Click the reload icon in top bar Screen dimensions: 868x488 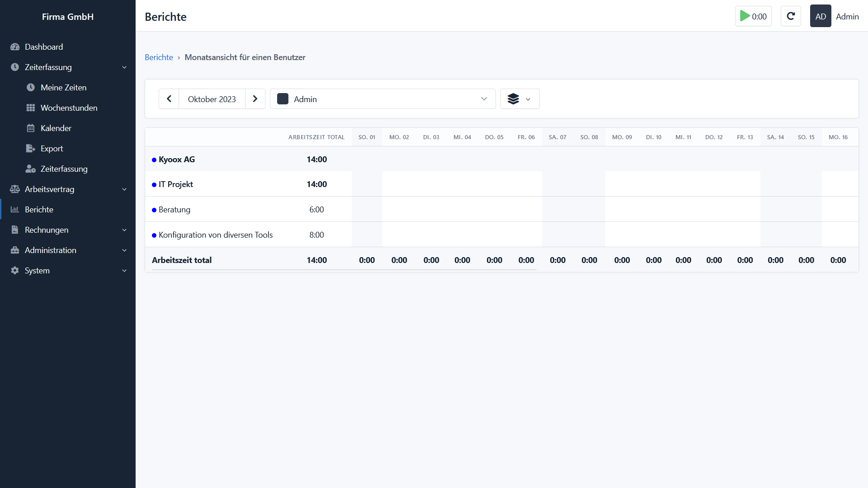(791, 16)
